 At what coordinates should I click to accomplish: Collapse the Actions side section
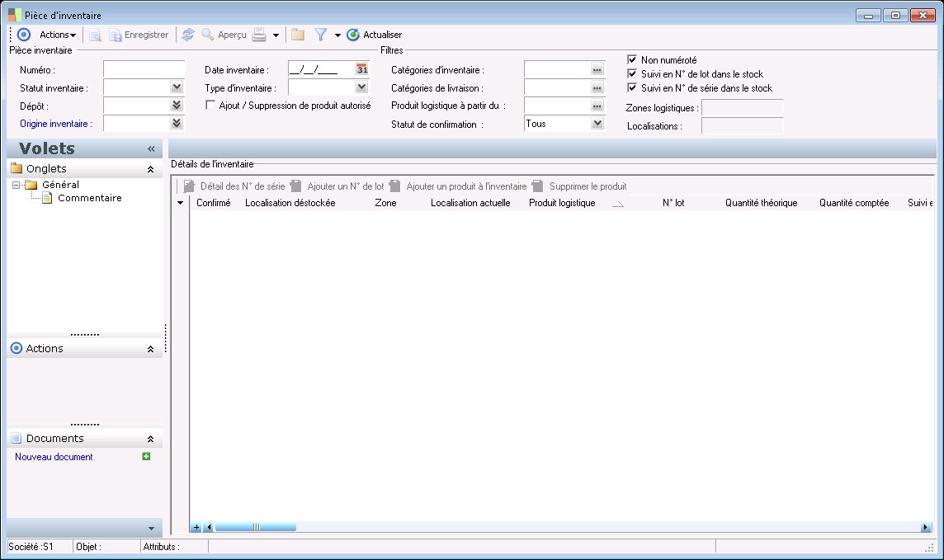click(150, 350)
